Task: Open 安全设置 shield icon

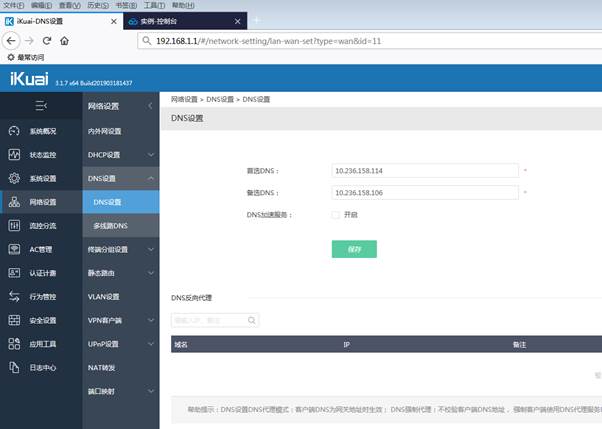Action: coord(14,320)
